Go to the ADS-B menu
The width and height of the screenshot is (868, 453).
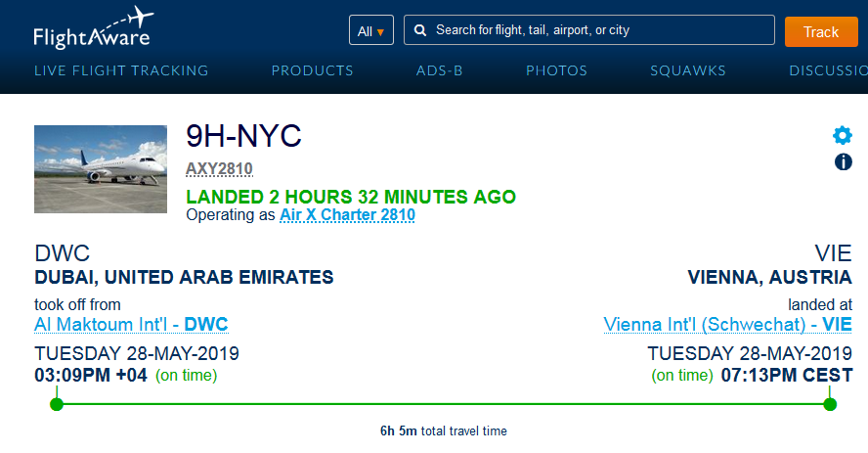[x=439, y=70]
